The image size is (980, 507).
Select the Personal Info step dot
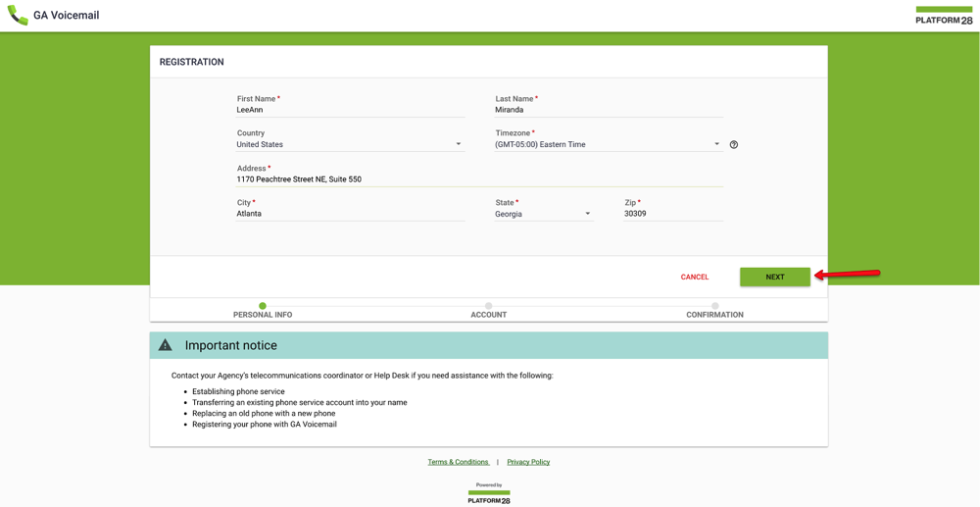coord(263,306)
